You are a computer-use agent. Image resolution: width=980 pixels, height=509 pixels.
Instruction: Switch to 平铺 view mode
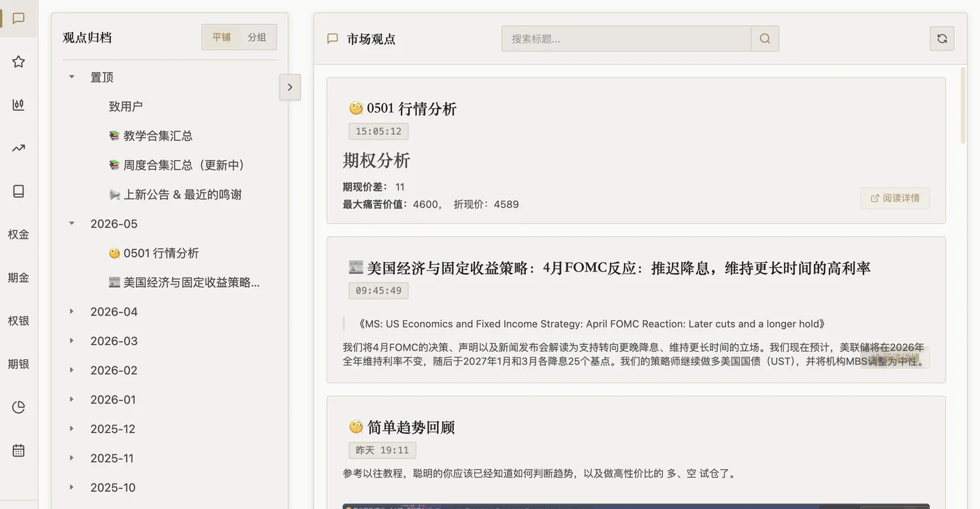221,37
